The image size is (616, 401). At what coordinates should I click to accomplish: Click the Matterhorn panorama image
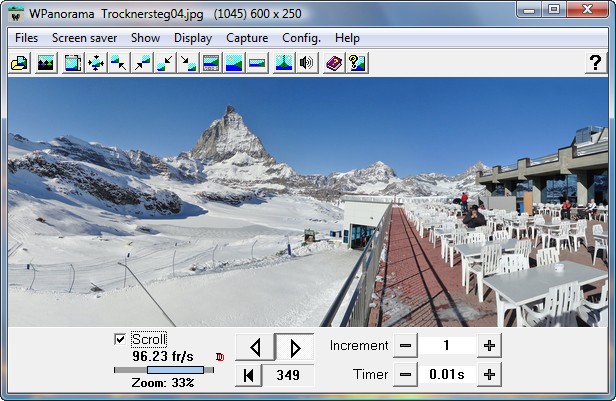coord(308,202)
